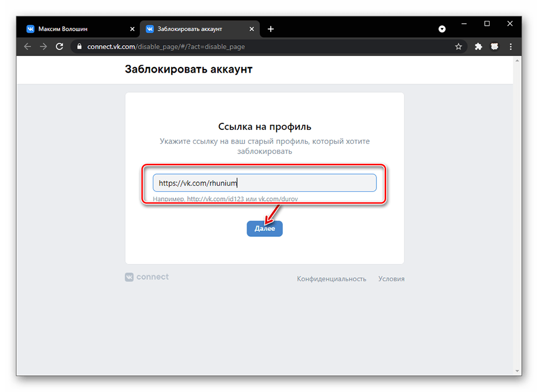This screenshot has height=392, width=538.
Task: Maximize the browser window
Action: click(487, 24)
